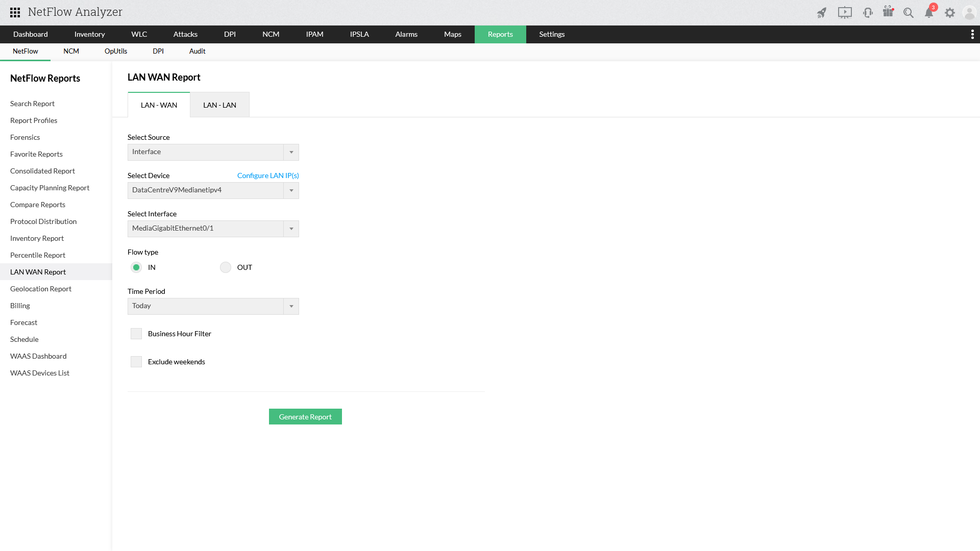Enable the Business Hour Filter checkbox
The width and height of the screenshot is (980, 551).
click(136, 334)
